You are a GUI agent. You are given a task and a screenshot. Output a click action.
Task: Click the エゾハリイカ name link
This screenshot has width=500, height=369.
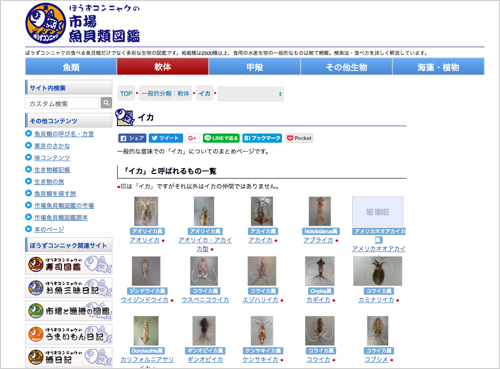pos(260,300)
